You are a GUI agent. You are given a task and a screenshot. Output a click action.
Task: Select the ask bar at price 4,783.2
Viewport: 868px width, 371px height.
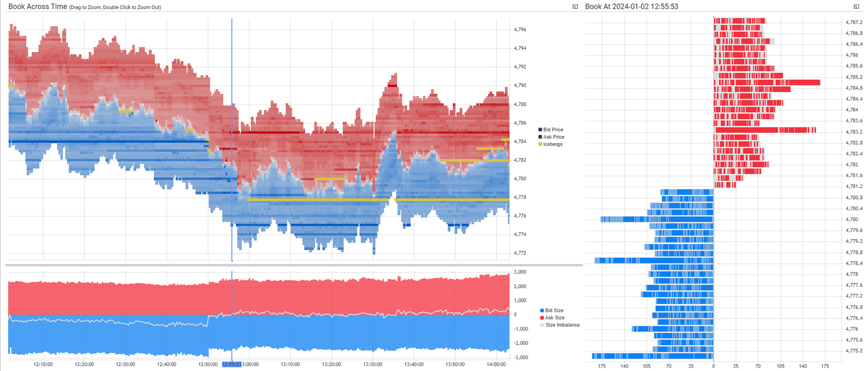[765, 130]
